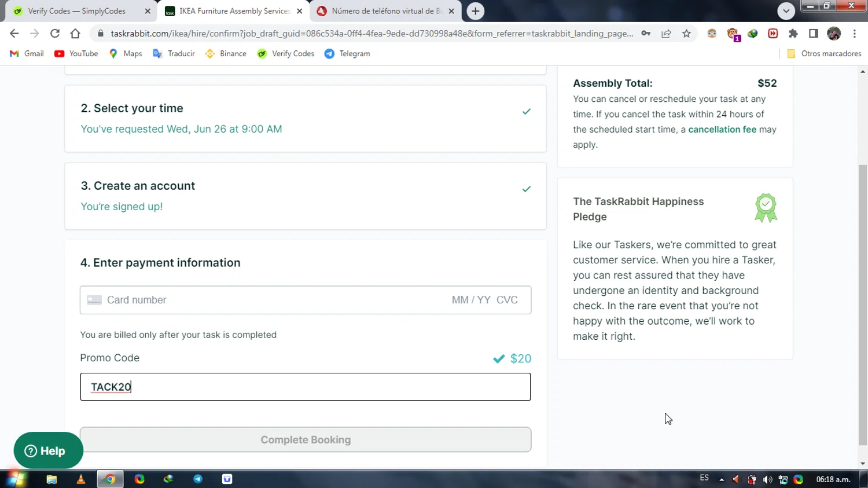This screenshot has width=868, height=488.
Task: Open the Chrome three-dot menu
Action: (x=854, y=34)
